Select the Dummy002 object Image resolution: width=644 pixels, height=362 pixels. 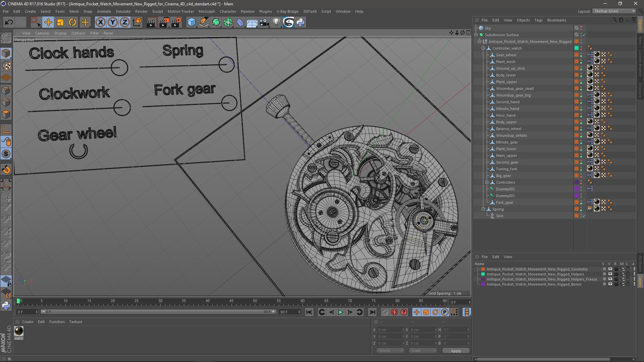(x=505, y=189)
